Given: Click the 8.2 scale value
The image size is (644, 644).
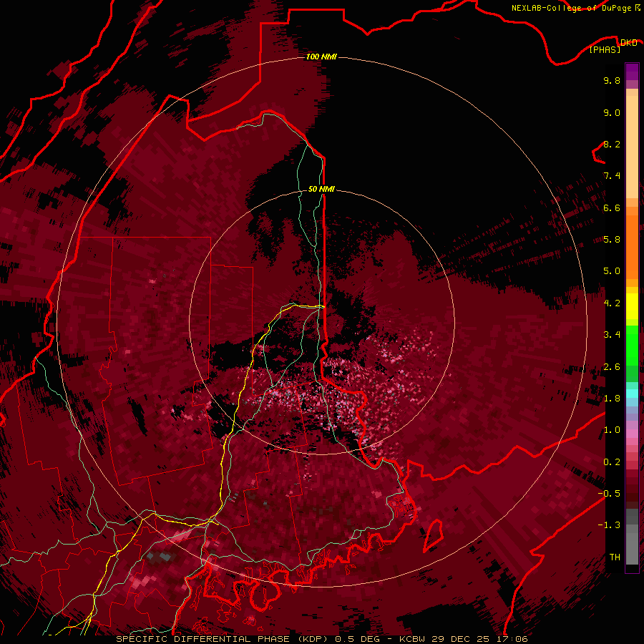Looking at the screenshot, I should 612,144.
